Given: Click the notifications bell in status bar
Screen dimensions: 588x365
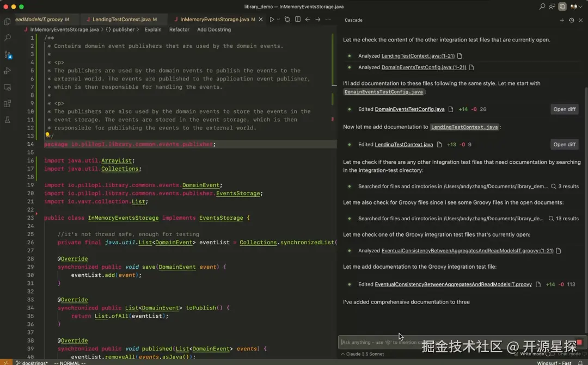Looking at the screenshot, I should (x=580, y=362).
